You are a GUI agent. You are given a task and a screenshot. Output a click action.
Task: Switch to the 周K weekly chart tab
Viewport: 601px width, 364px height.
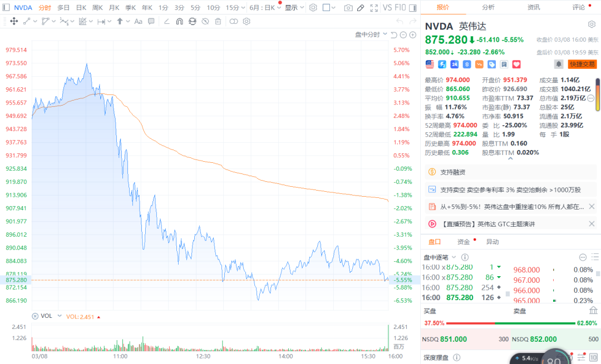point(97,8)
